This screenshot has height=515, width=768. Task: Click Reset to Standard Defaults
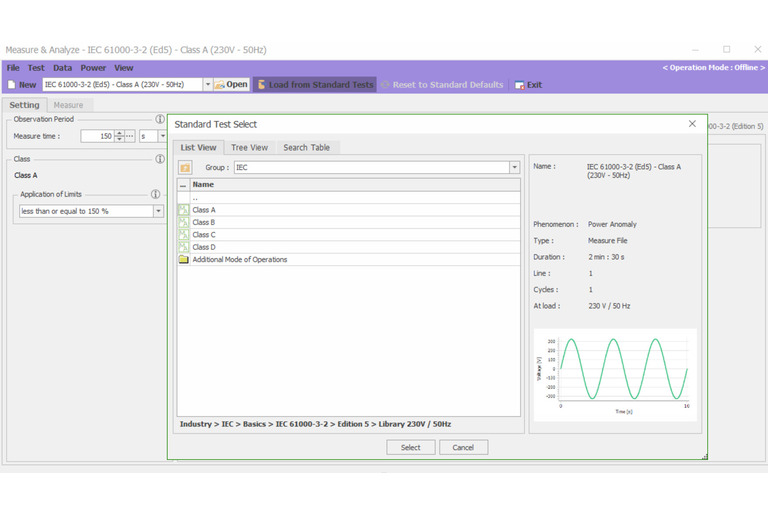point(442,85)
